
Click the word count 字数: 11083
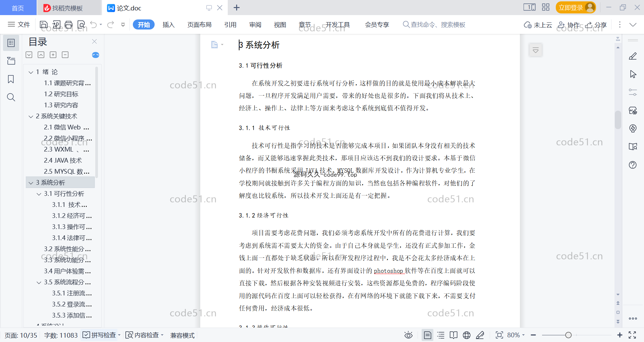(x=61, y=335)
